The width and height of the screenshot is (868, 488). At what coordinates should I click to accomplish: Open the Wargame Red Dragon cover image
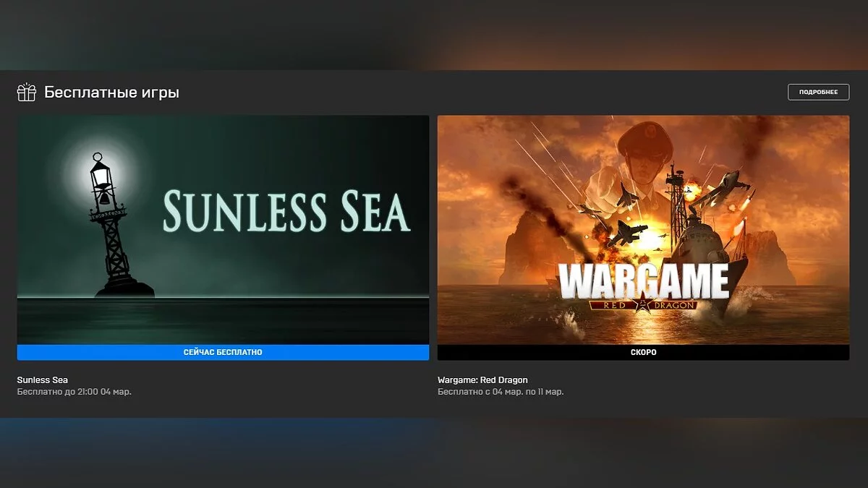coord(643,230)
